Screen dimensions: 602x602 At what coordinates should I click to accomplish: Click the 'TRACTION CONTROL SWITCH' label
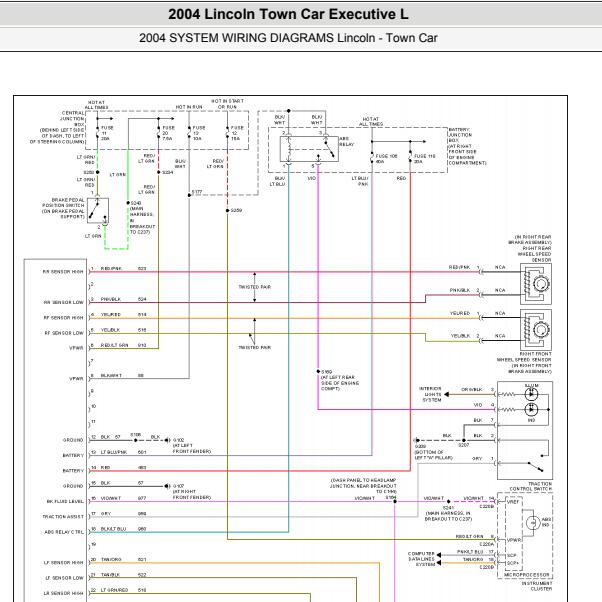coord(531,486)
